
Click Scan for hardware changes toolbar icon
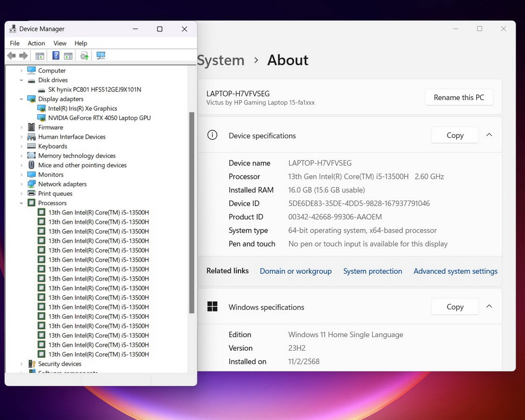point(100,56)
